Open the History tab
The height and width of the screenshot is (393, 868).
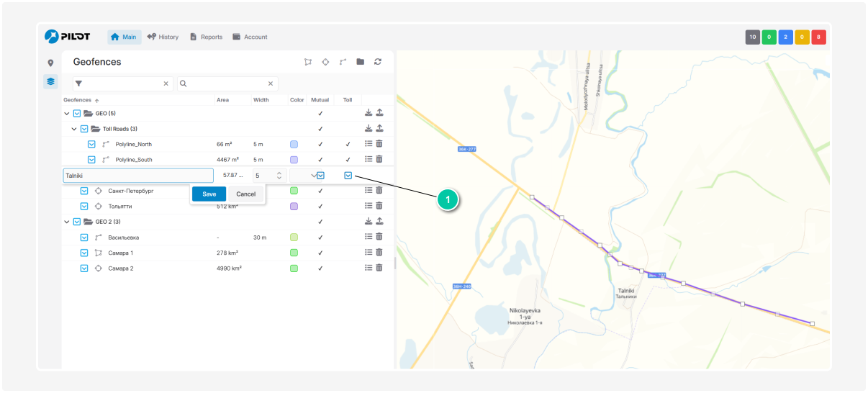[x=163, y=37]
